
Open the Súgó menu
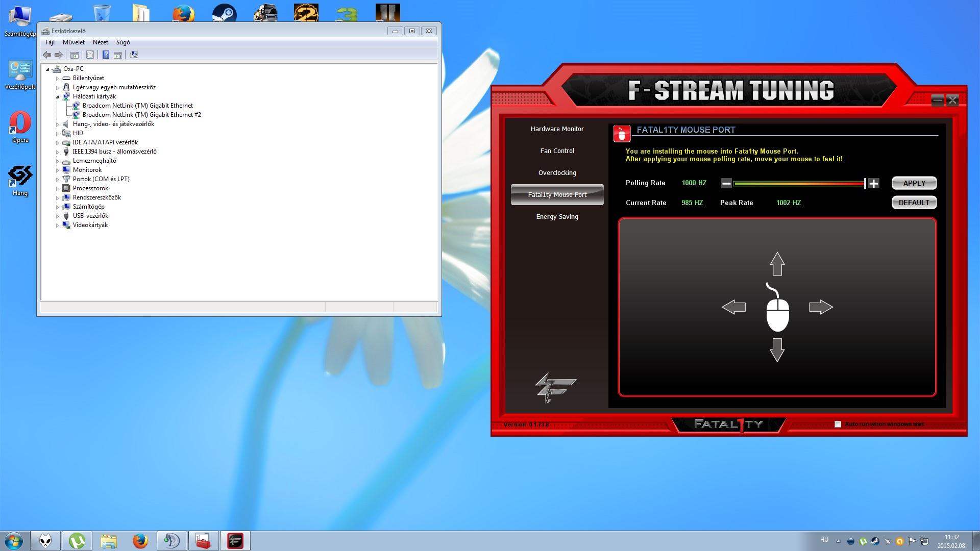pos(123,42)
